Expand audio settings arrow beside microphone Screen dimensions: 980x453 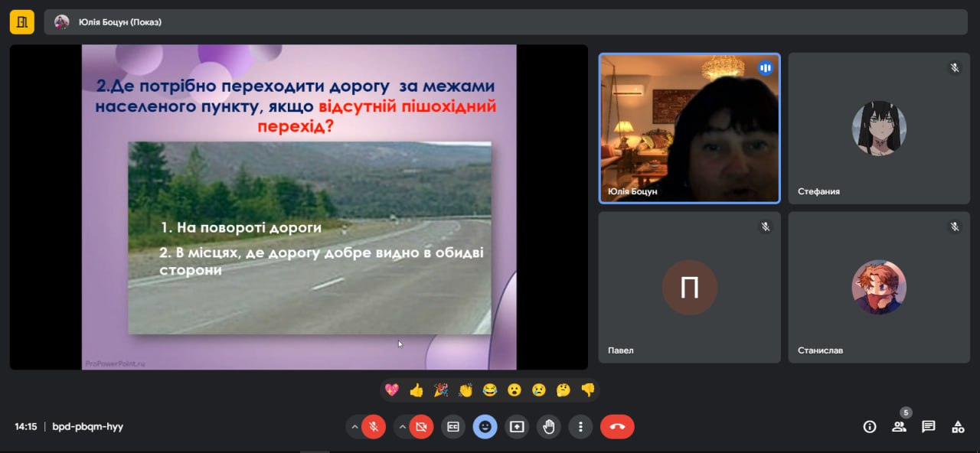click(354, 427)
